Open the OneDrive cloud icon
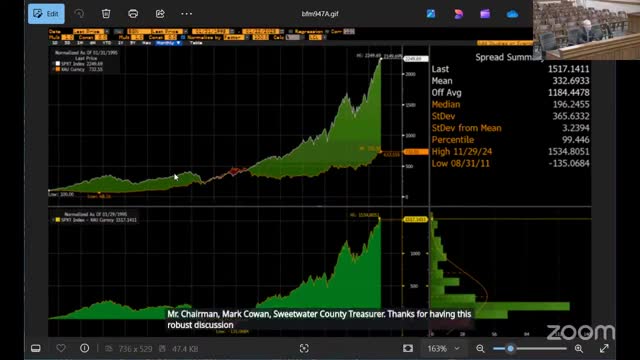640x360 pixels. 512,14
